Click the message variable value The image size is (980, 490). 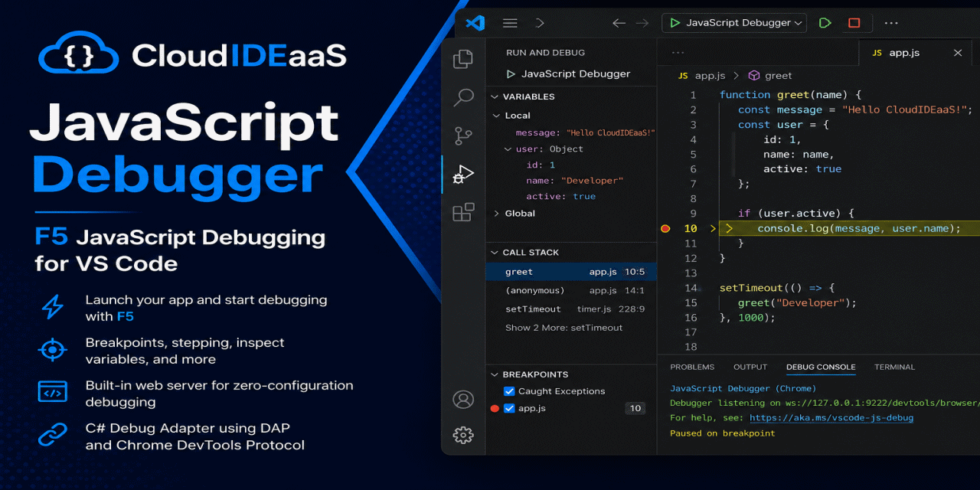(612, 133)
